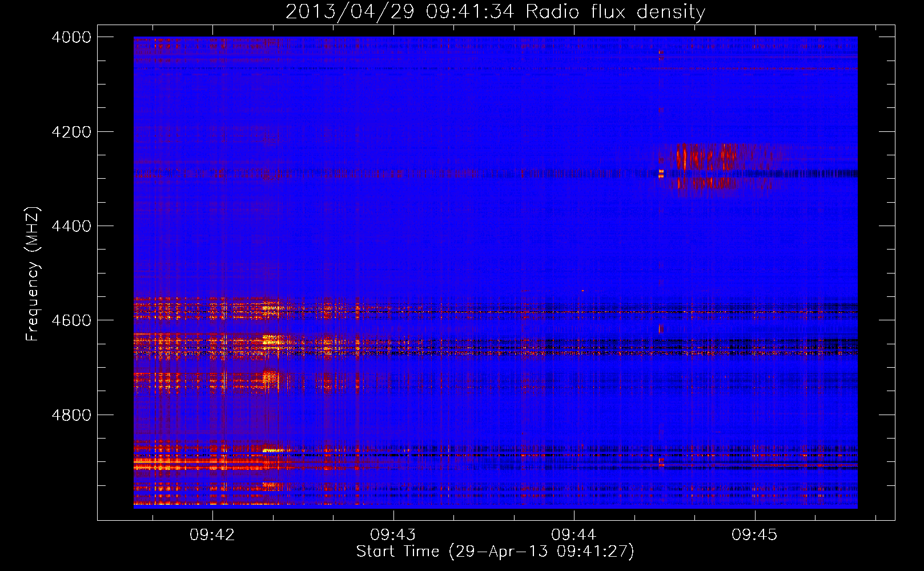Screen dimensions: 924x571
Task: Click the 'Frequency (MHZ)' y-axis label
Action: 33,274
